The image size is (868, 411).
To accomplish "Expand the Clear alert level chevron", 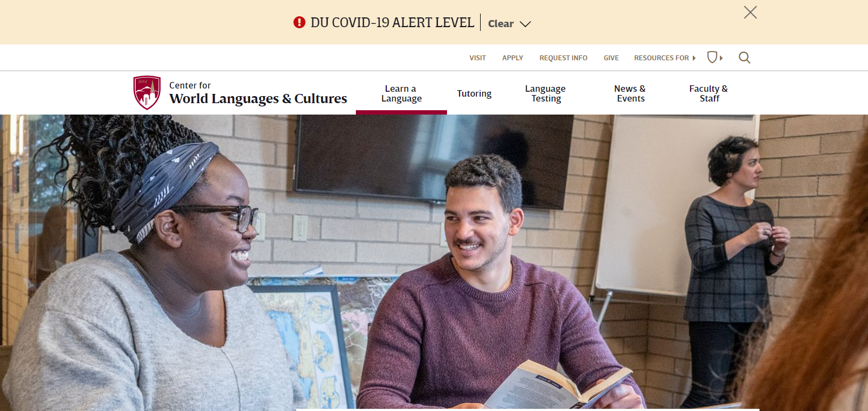I will coord(525,24).
